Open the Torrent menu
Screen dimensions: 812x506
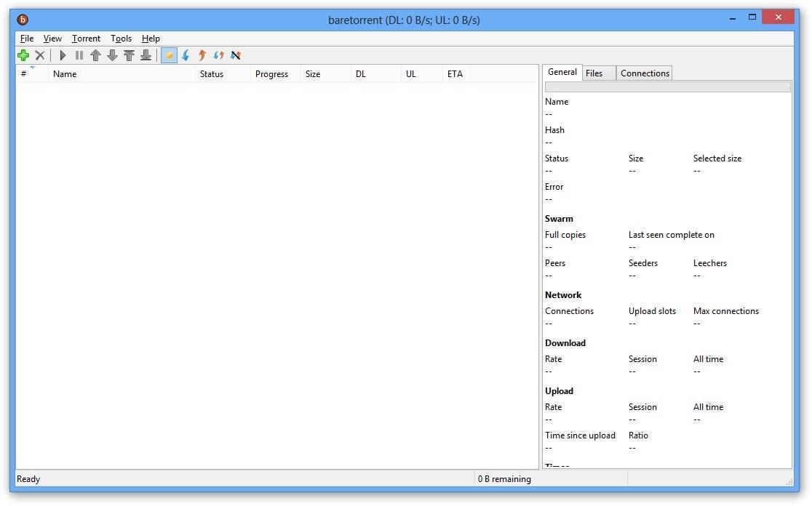(x=86, y=39)
